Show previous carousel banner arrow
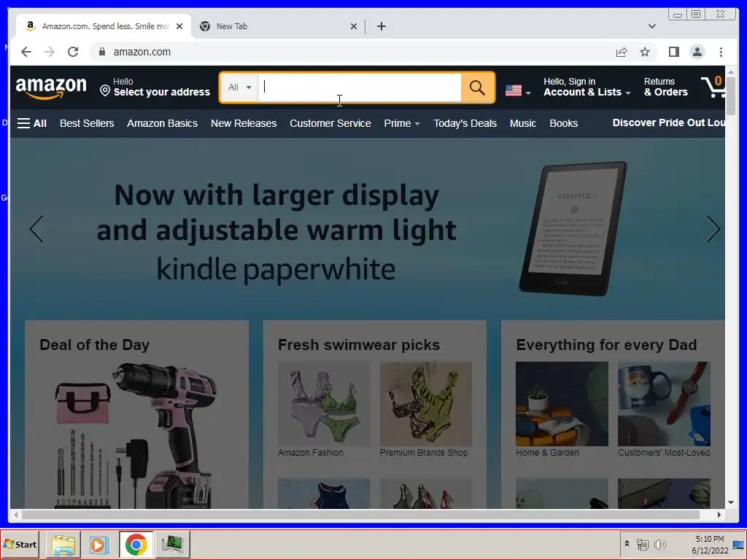 coord(36,229)
